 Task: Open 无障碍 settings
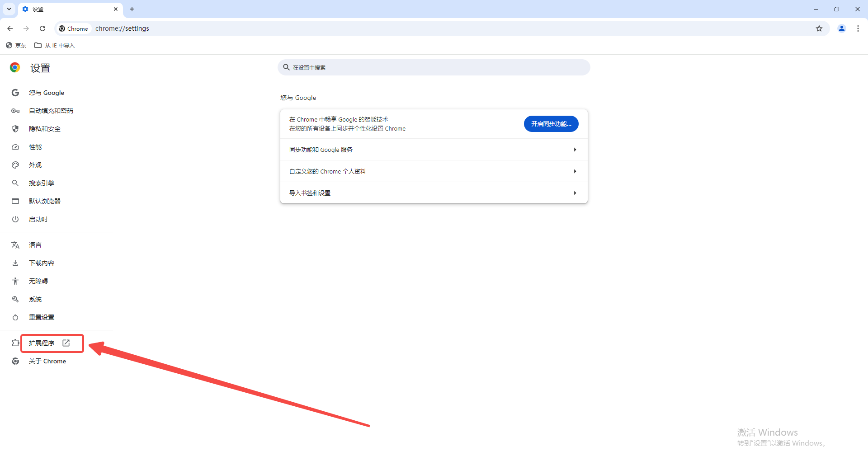click(x=38, y=281)
